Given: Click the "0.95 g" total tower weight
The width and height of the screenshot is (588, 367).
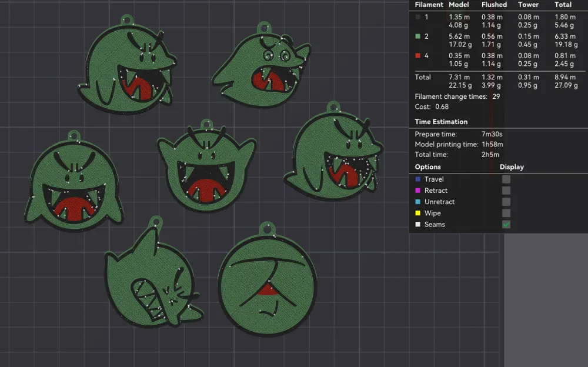Looking at the screenshot, I should tap(527, 85).
